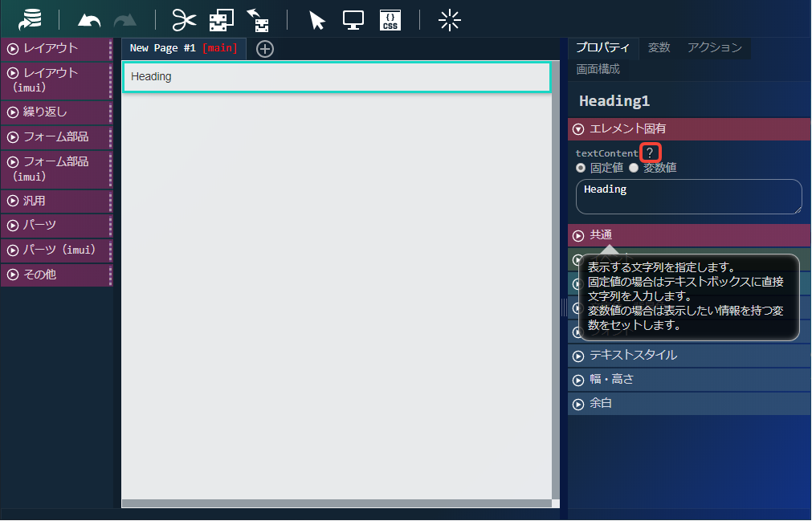Viewport: 812px width, 521px height.
Task: Redo the last undone action
Action: (125, 21)
